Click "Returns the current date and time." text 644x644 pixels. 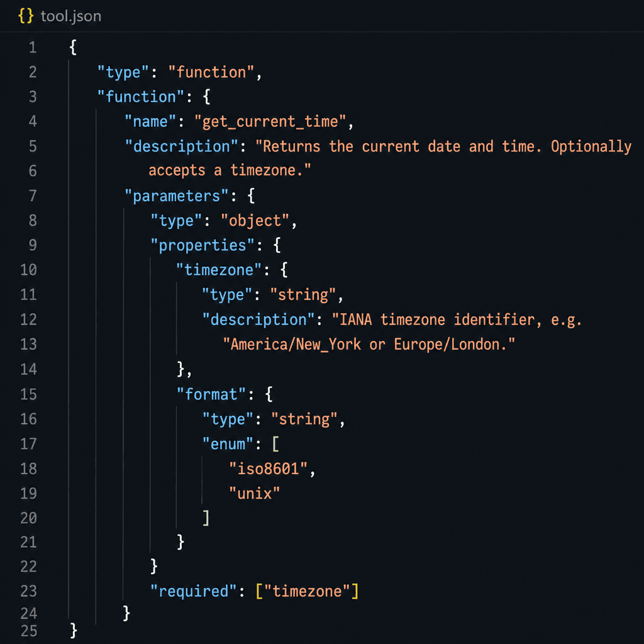[398, 147]
